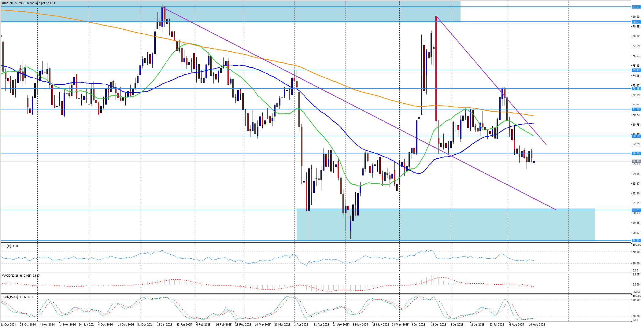Click the 81.51 horizontal line price tag
Image resolution: width=644 pixels, height=328 pixels.
coord(636,7)
